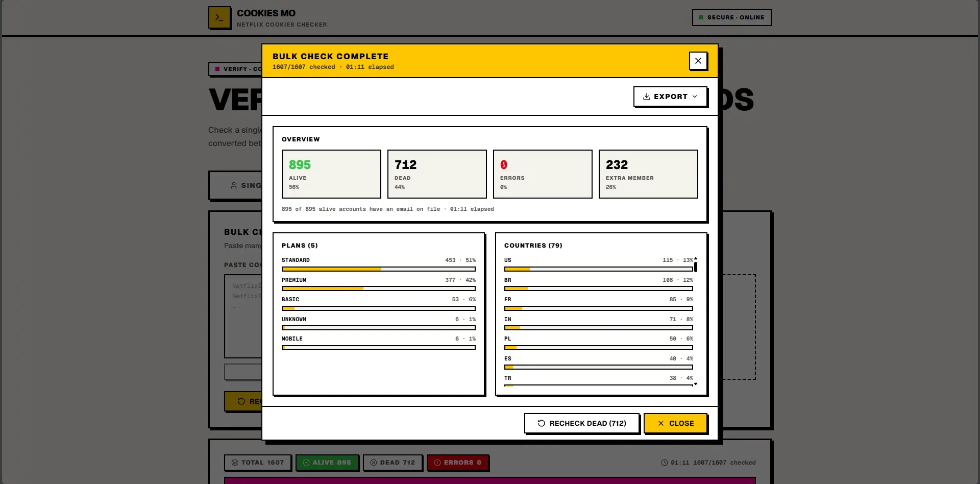980x484 pixels.
Task: Select the 895 Alive overview card
Action: [331, 174]
